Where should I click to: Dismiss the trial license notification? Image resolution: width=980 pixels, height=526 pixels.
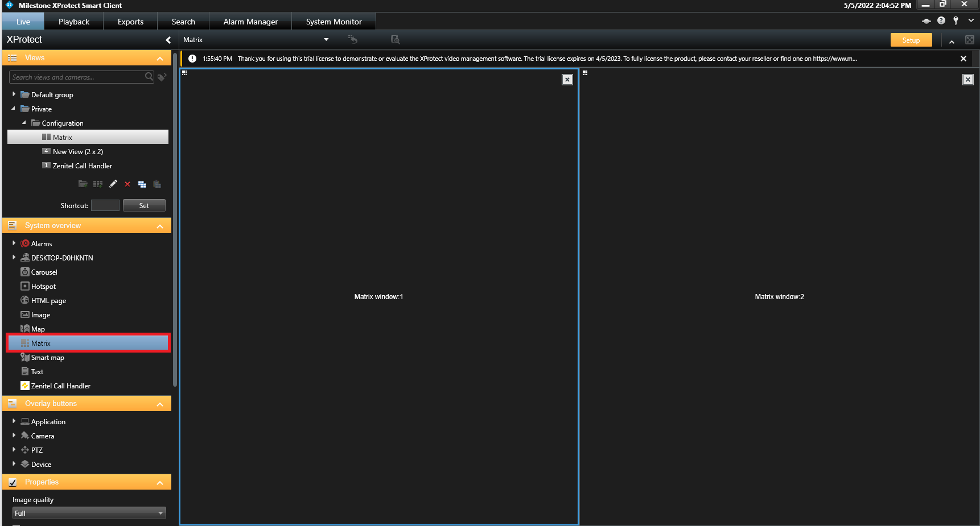pos(963,59)
